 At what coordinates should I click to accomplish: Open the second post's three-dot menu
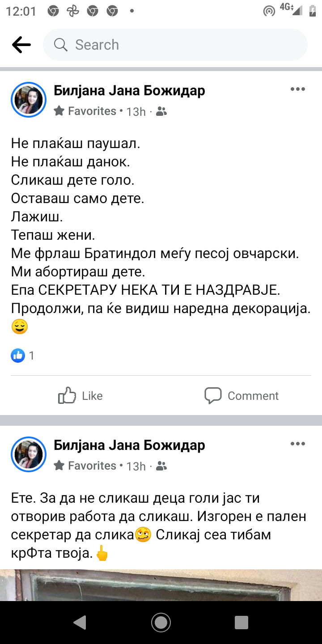tap(297, 444)
